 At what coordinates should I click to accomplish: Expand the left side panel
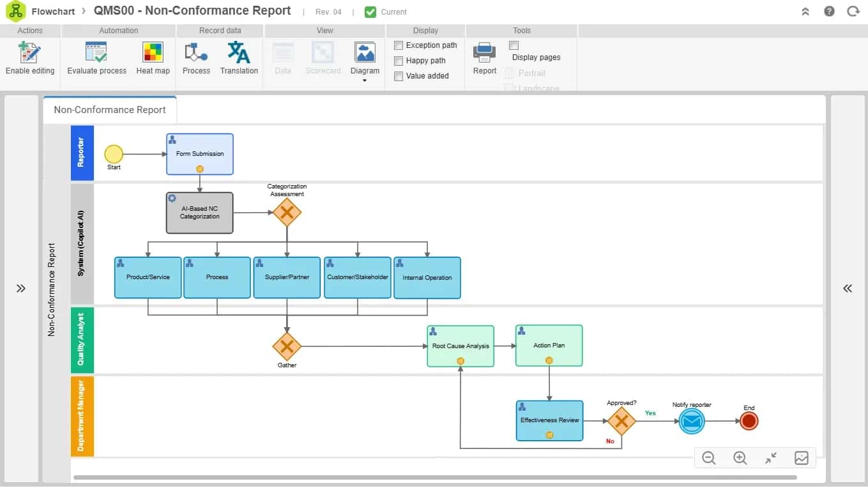tap(21, 289)
